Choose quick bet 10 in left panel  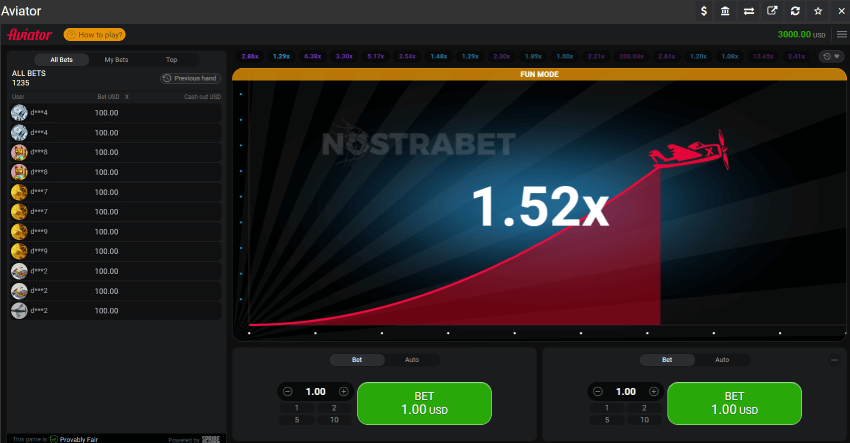(x=334, y=420)
